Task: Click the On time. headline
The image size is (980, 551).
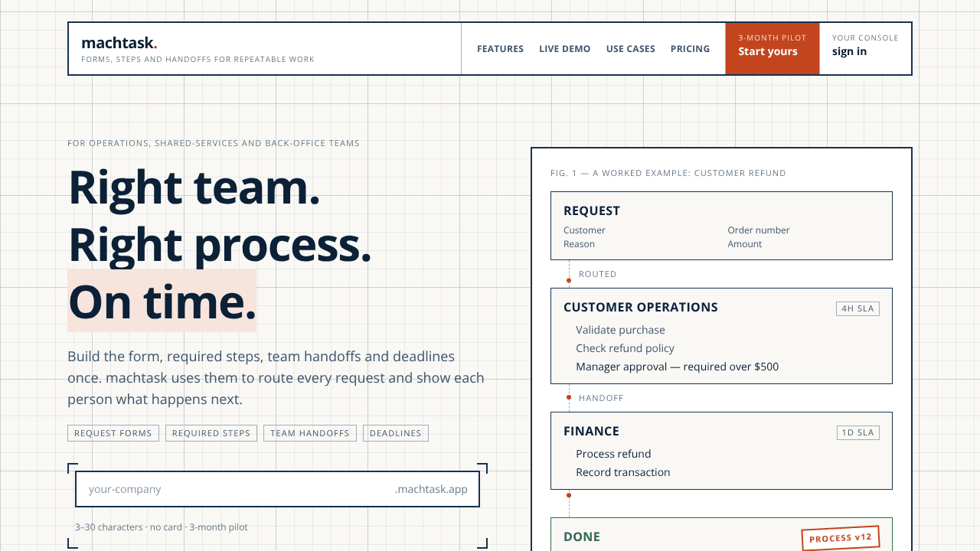Action: click(162, 302)
